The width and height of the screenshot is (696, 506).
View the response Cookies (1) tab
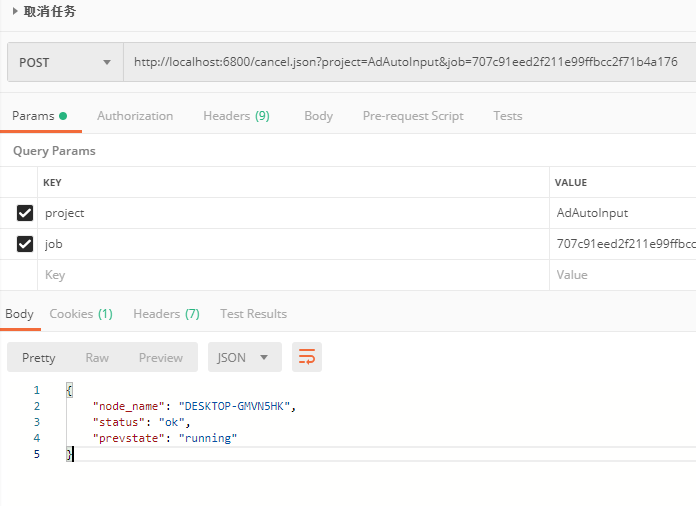pyautogui.click(x=81, y=314)
